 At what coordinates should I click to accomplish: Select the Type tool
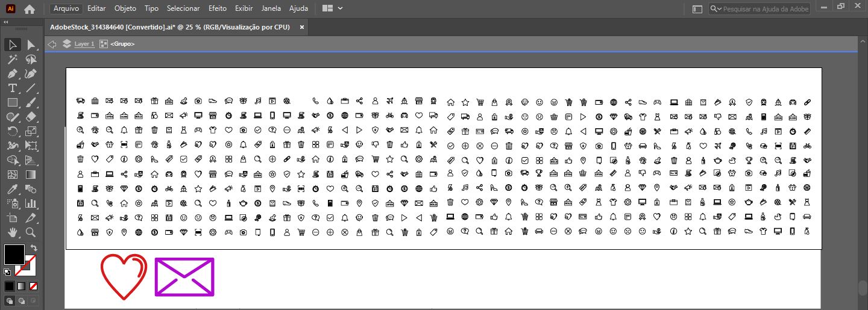[x=12, y=88]
